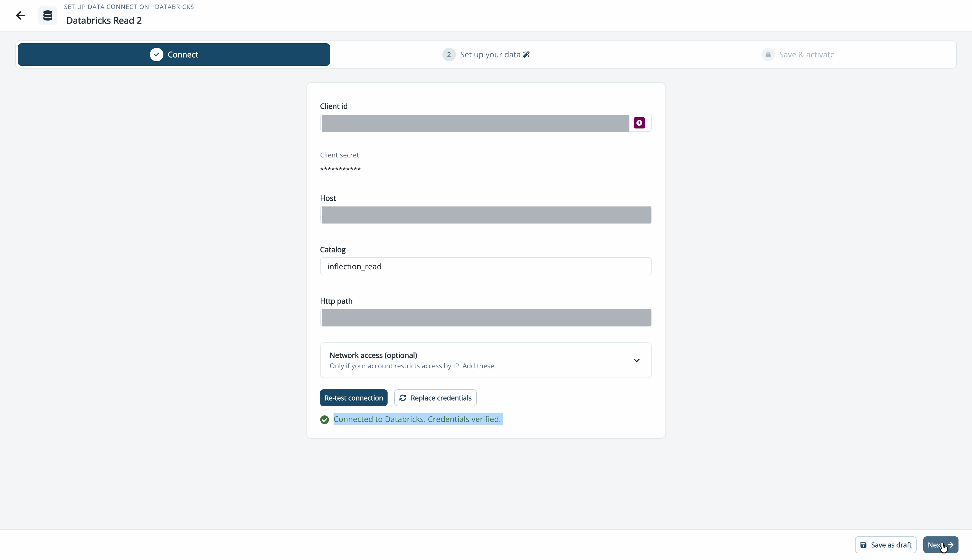Click the database icon beside the connection title
This screenshot has height=560, width=972.
(x=48, y=15)
